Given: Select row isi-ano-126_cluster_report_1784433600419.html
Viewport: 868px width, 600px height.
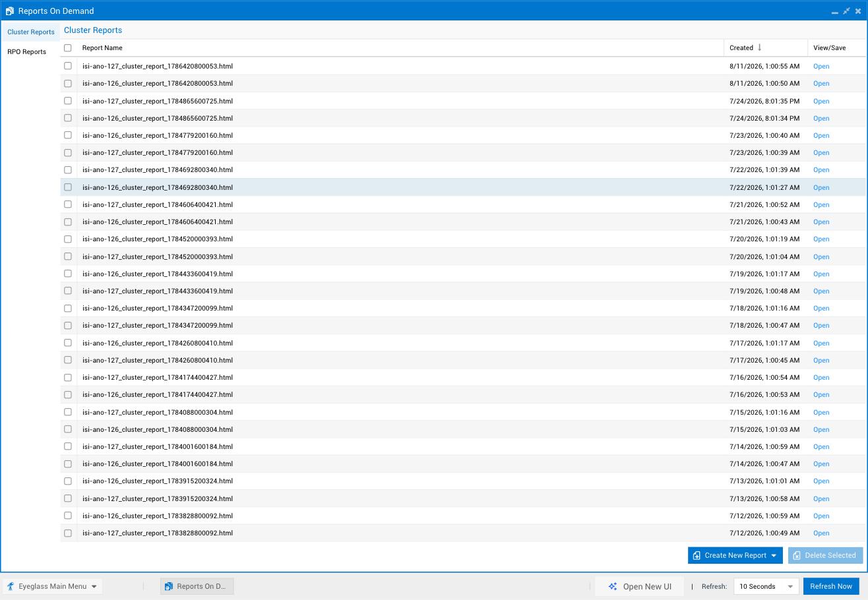Looking at the screenshot, I should [x=462, y=274].
